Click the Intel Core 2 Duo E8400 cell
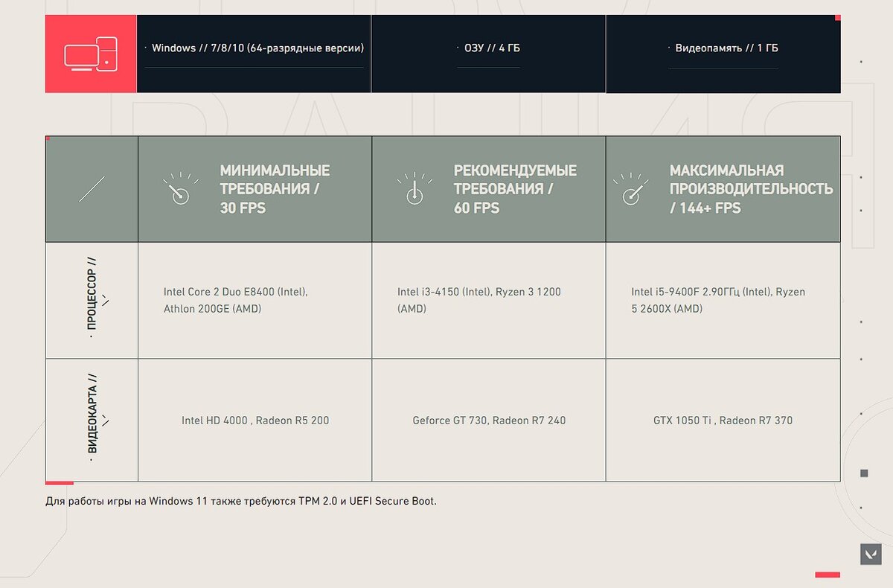 pyautogui.click(x=255, y=301)
